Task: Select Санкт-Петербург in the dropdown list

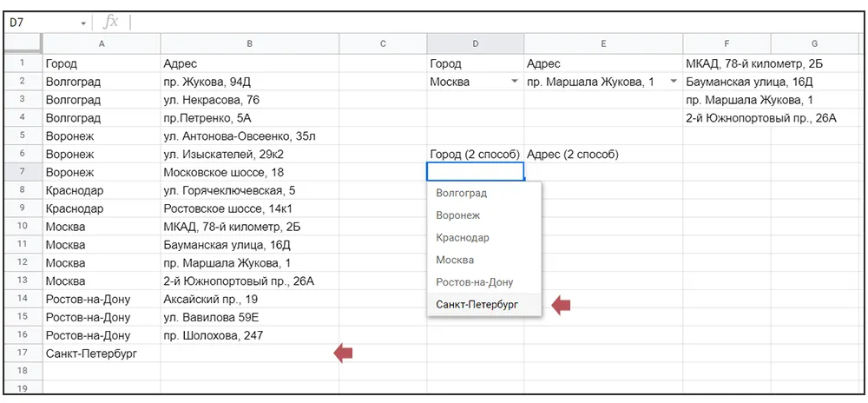Action: 476,305
